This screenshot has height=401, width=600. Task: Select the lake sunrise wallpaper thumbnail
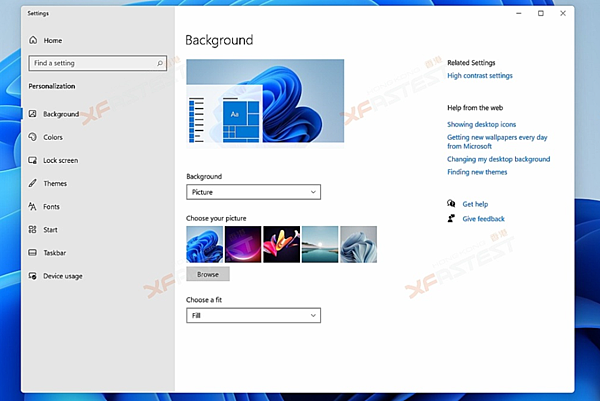[x=320, y=244]
